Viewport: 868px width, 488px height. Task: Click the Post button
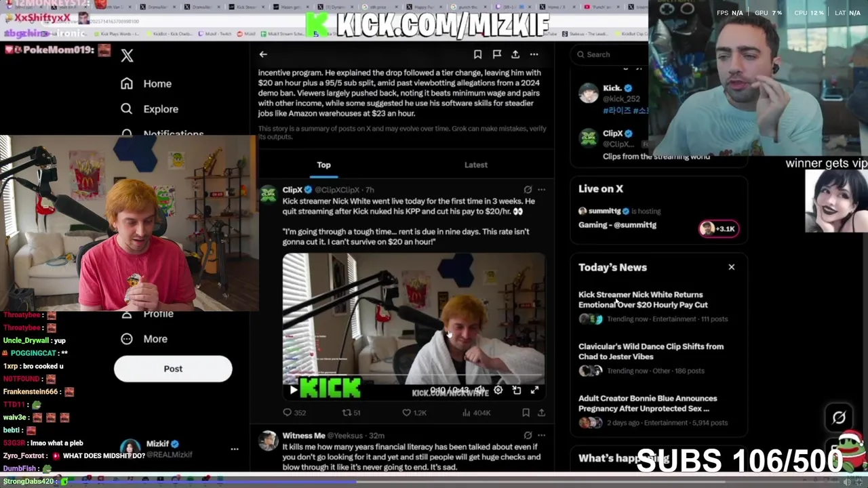pyautogui.click(x=173, y=369)
